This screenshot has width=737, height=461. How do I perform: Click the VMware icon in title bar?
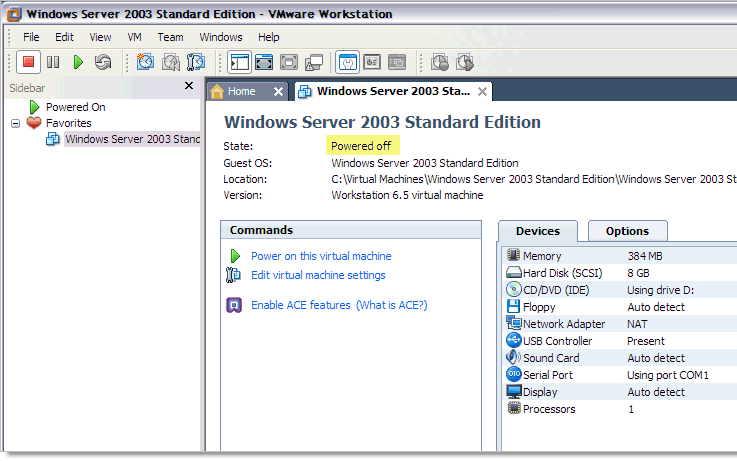click(14, 14)
